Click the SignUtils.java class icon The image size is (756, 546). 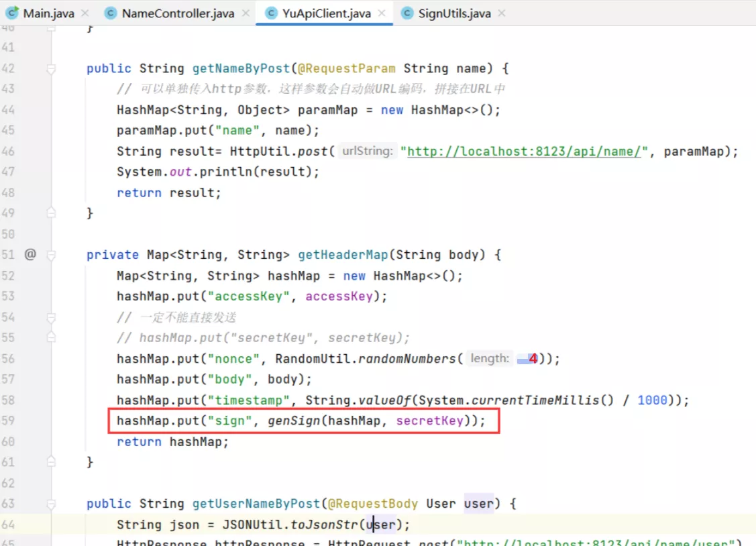coord(407,13)
